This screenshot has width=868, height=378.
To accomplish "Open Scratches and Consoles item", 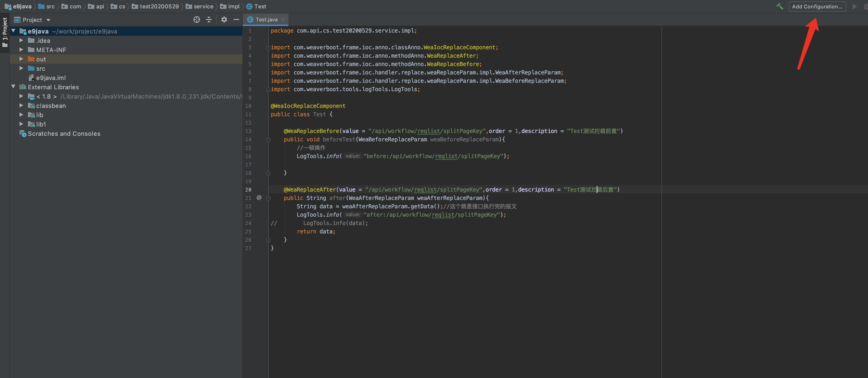I will 64,134.
